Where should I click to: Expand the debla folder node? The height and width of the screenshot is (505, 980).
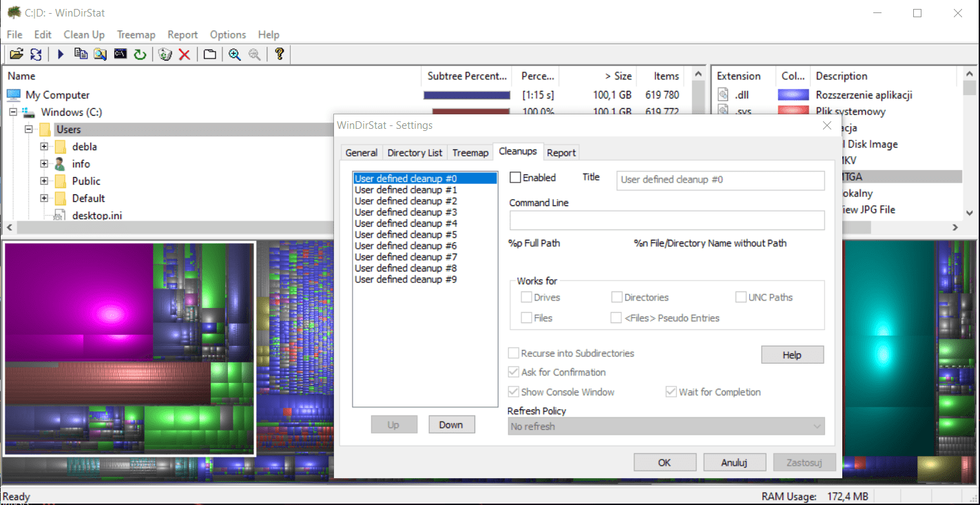[x=44, y=147]
